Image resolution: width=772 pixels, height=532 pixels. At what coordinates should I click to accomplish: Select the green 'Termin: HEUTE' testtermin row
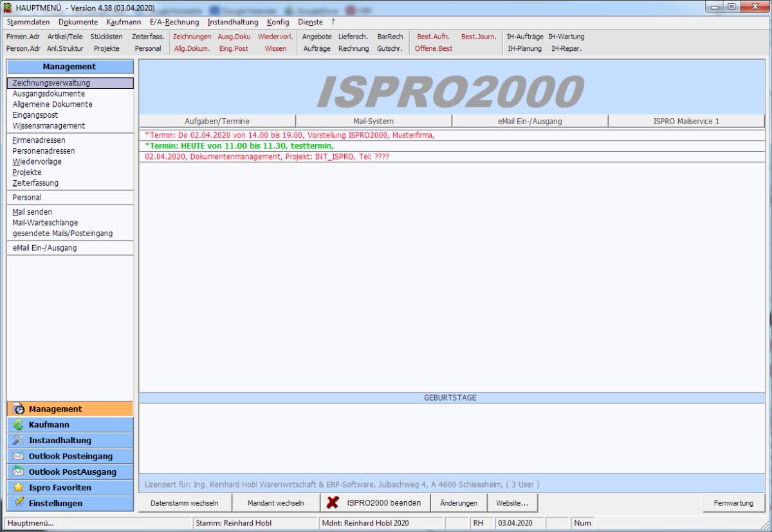point(452,146)
